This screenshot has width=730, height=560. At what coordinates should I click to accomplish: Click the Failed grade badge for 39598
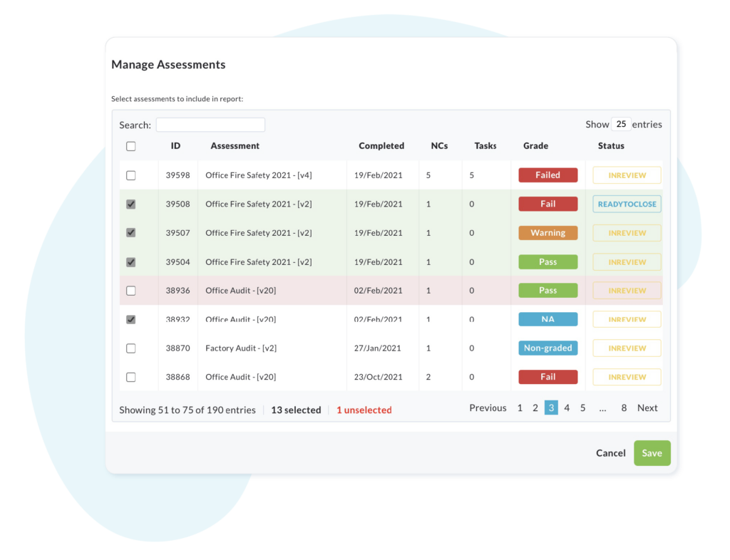coord(548,175)
